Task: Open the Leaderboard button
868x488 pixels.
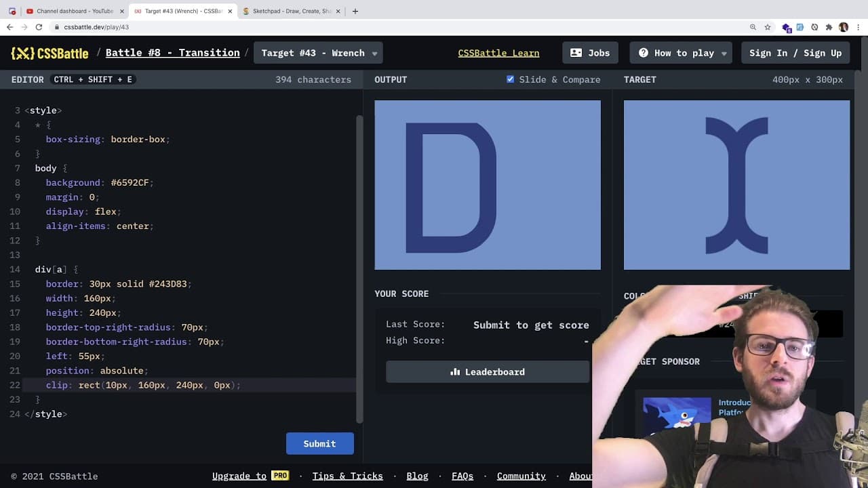Action: [x=488, y=371]
